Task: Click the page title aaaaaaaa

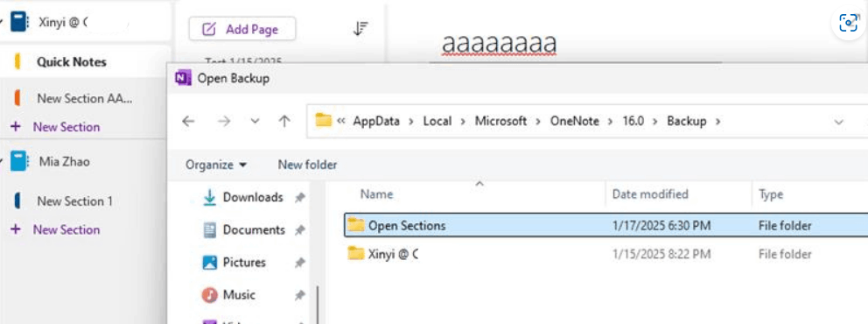Action: coord(499,44)
